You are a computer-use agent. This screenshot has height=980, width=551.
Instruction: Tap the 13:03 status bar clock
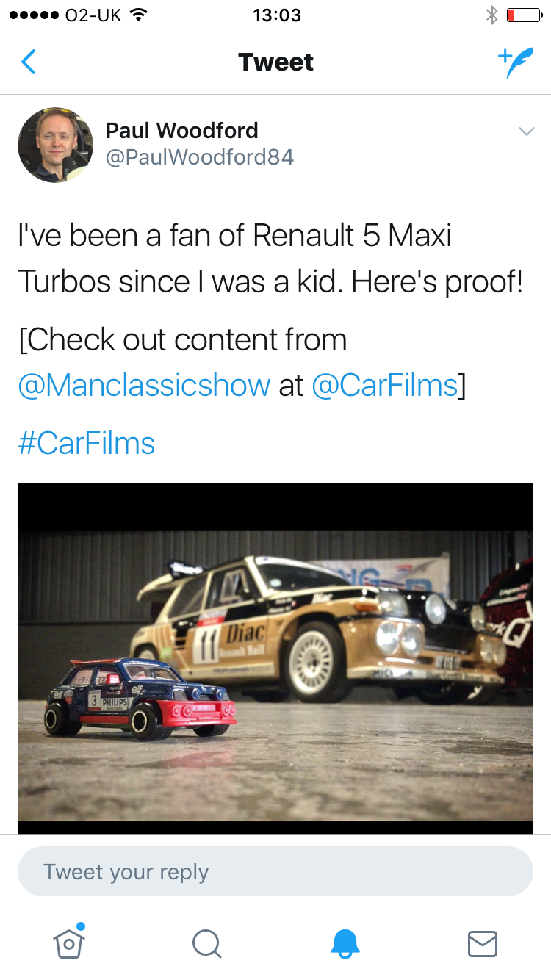point(276,15)
